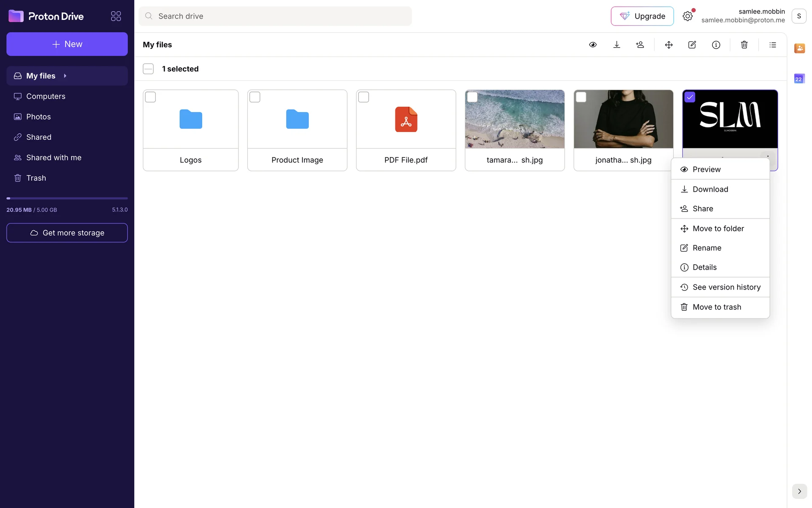Expand the side panel chevron at bottom right
Screen dimensions: 812x508
(x=799, y=491)
